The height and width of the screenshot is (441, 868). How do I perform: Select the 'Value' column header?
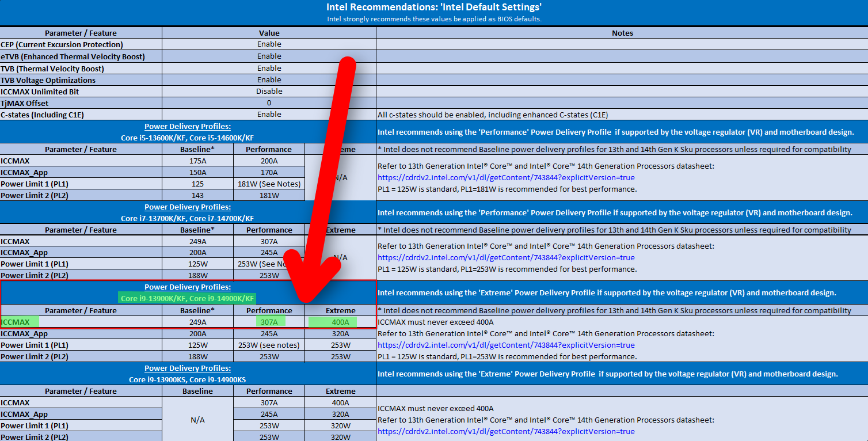coord(269,33)
